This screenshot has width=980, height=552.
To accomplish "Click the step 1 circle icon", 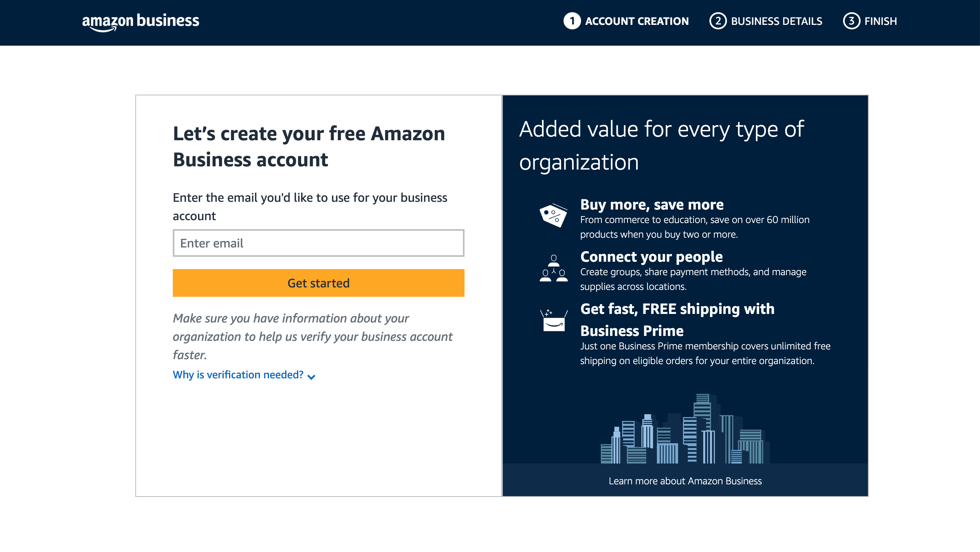I will coord(572,21).
